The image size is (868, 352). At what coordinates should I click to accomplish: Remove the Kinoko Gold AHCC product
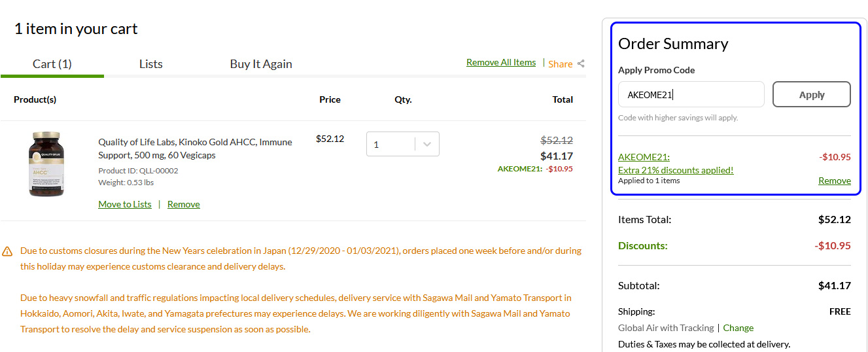pyautogui.click(x=184, y=204)
